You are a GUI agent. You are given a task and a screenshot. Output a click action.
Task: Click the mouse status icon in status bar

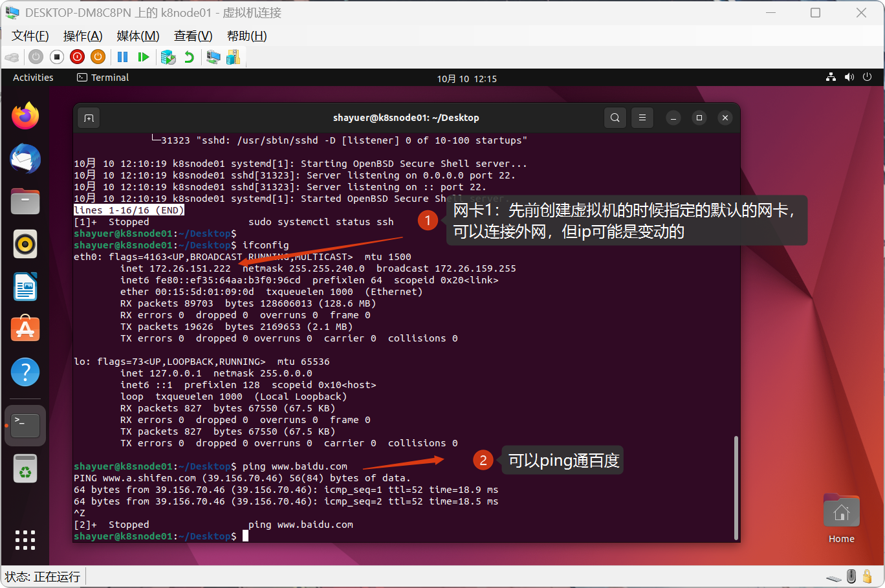851,576
